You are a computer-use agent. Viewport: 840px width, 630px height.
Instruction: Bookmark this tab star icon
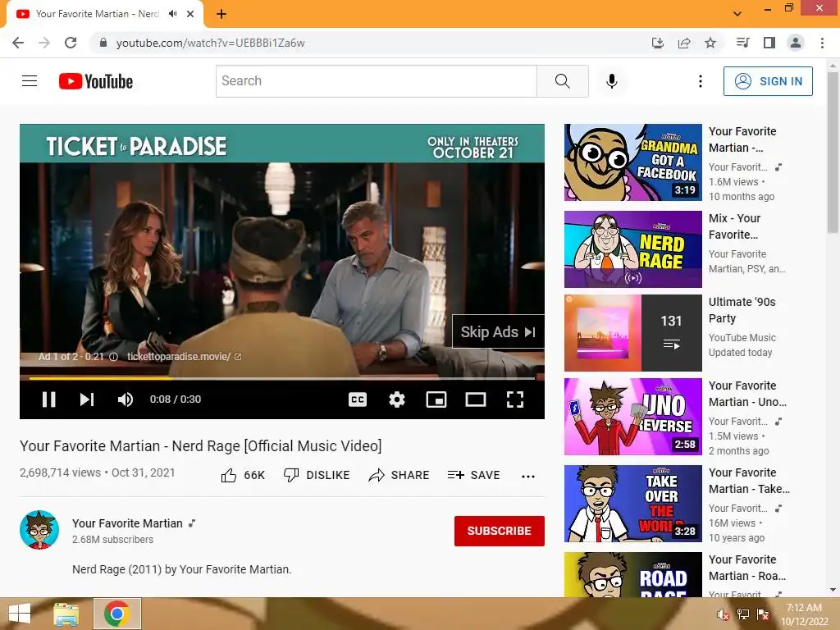pyautogui.click(x=710, y=43)
